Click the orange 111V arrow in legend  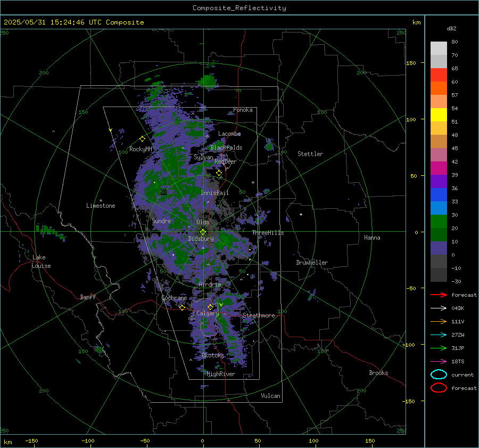pos(439,321)
